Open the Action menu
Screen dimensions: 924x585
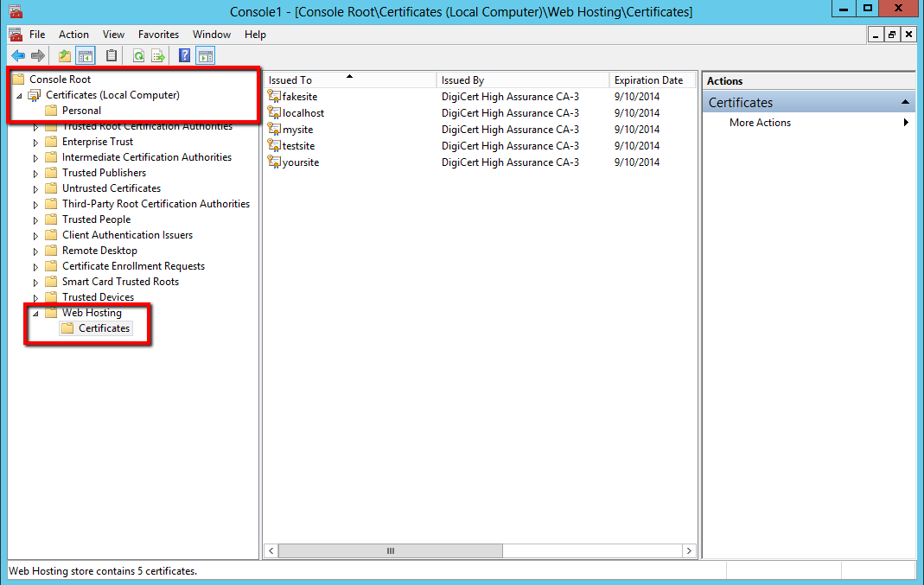[73, 35]
